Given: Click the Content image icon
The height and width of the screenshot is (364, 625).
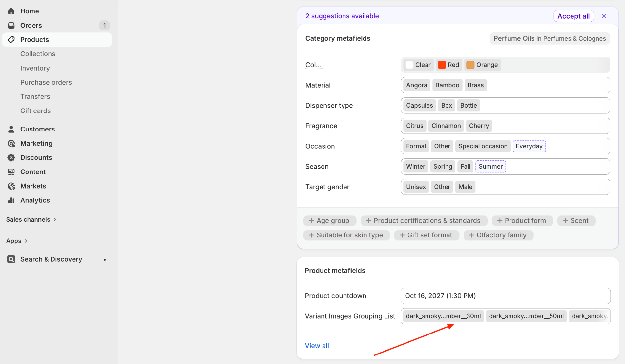Looking at the screenshot, I should (x=11, y=172).
